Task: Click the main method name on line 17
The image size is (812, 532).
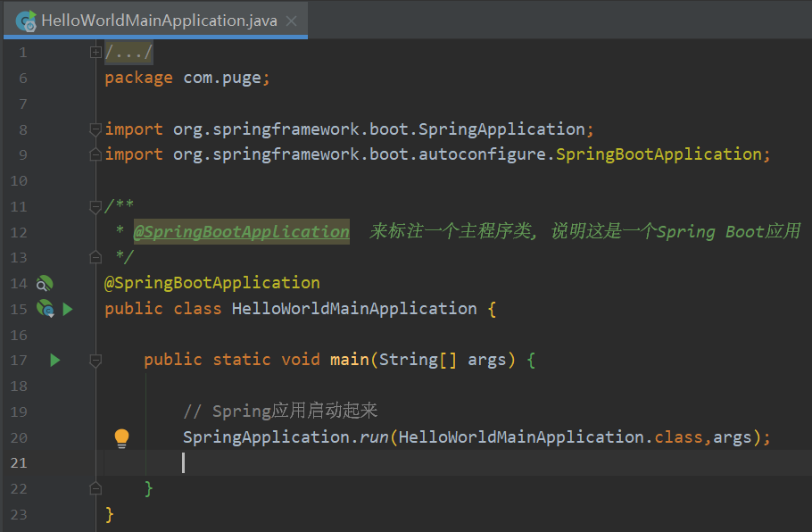Action: pyautogui.click(x=350, y=360)
